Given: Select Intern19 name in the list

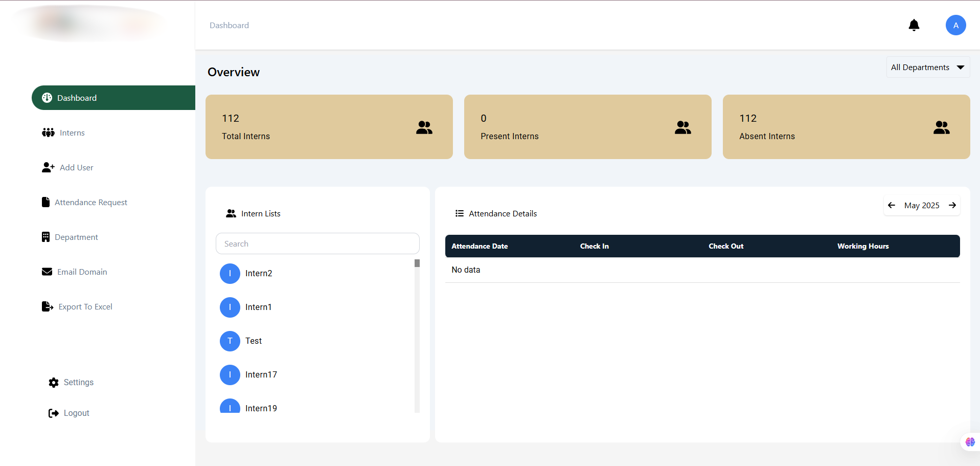Looking at the screenshot, I should (x=261, y=408).
